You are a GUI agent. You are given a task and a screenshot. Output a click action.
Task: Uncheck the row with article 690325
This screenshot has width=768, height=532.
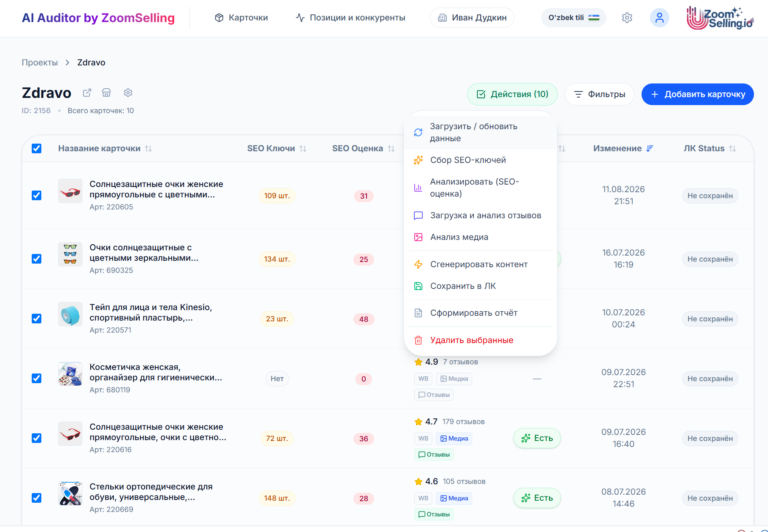tap(37, 259)
